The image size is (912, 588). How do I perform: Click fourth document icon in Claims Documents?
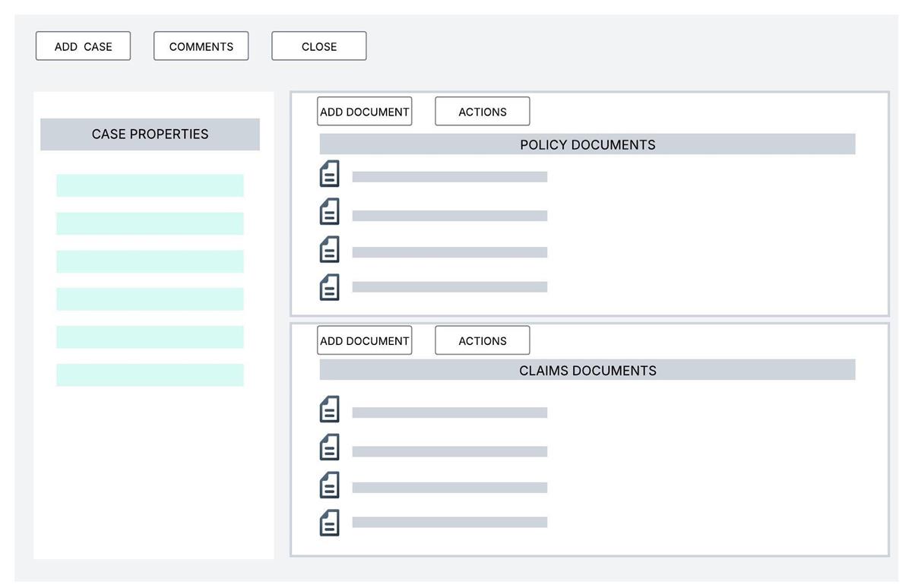(x=329, y=523)
